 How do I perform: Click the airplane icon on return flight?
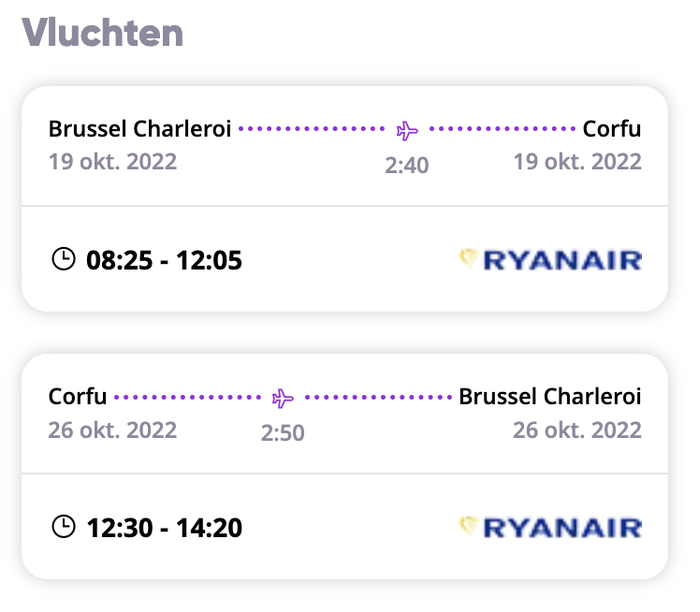click(x=283, y=399)
